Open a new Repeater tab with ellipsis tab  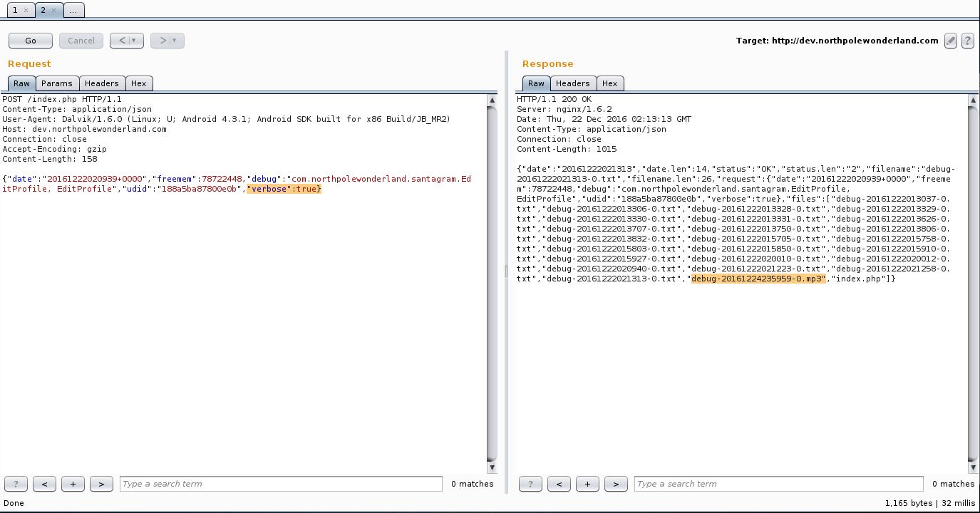pyautogui.click(x=73, y=10)
